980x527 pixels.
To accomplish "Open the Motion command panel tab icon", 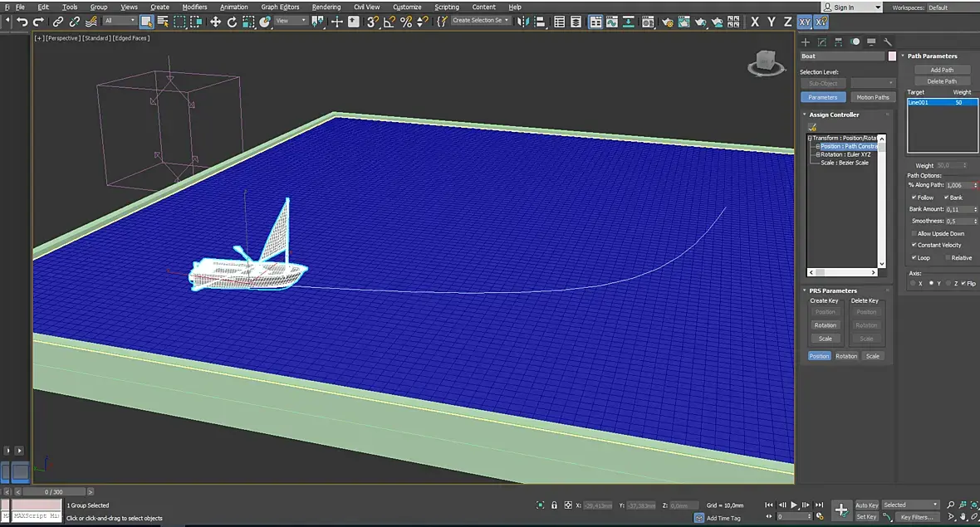I will (855, 41).
